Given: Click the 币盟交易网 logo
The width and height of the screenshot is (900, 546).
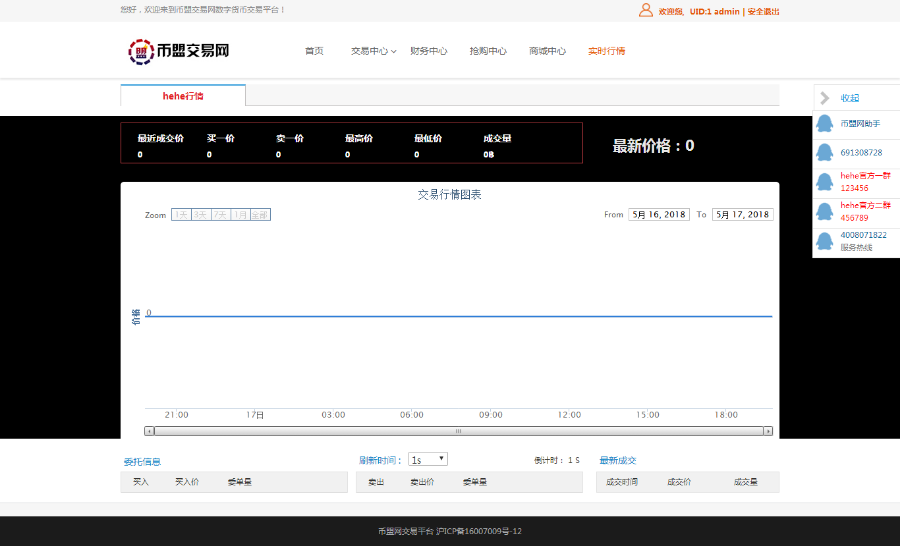Looking at the screenshot, I should tap(179, 52).
